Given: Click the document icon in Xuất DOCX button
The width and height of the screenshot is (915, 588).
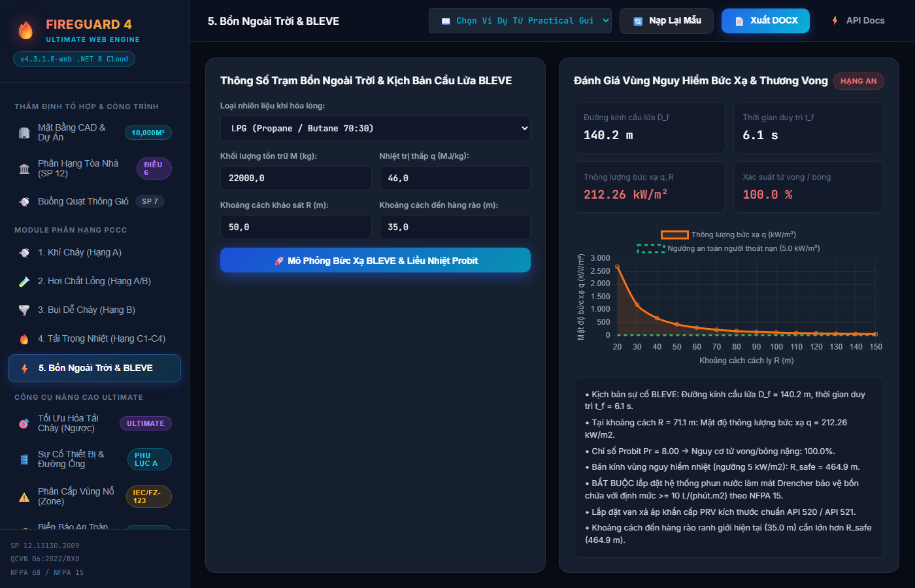Looking at the screenshot, I should coord(739,22).
